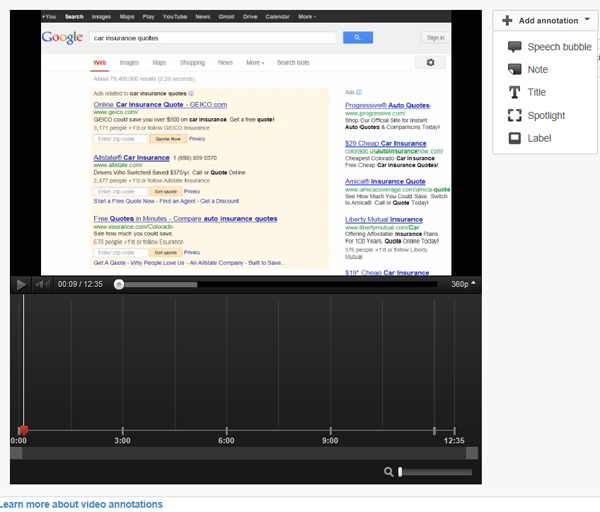The width and height of the screenshot is (600, 512).
Task: Click the timeline scrollbar right arrow
Action: [472, 453]
